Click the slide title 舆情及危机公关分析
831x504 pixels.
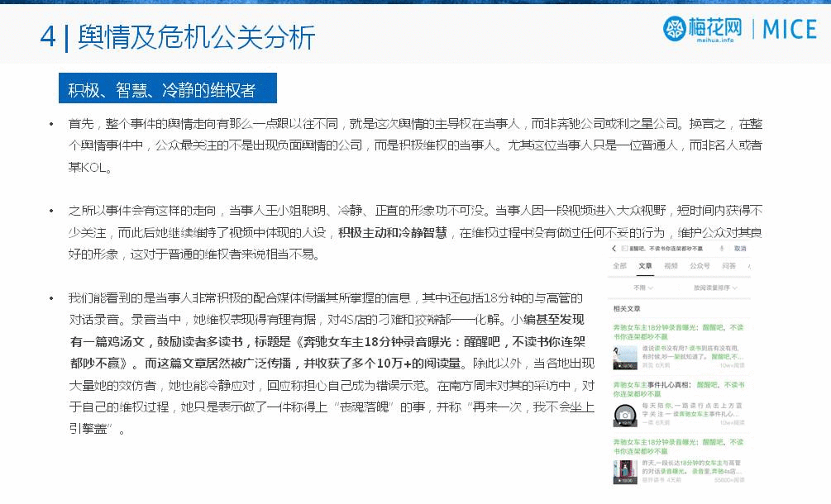click(x=196, y=36)
